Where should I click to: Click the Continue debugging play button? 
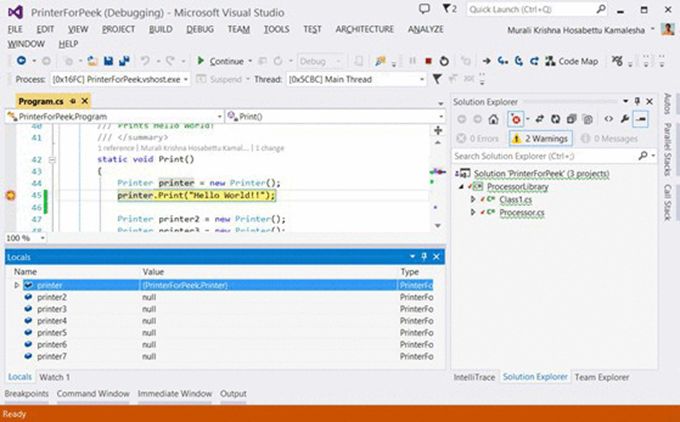(x=200, y=61)
